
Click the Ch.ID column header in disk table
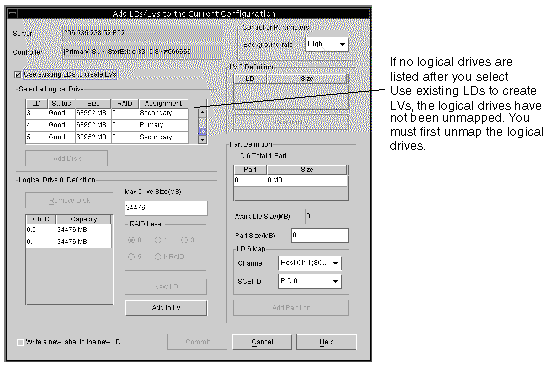tap(41, 220)
